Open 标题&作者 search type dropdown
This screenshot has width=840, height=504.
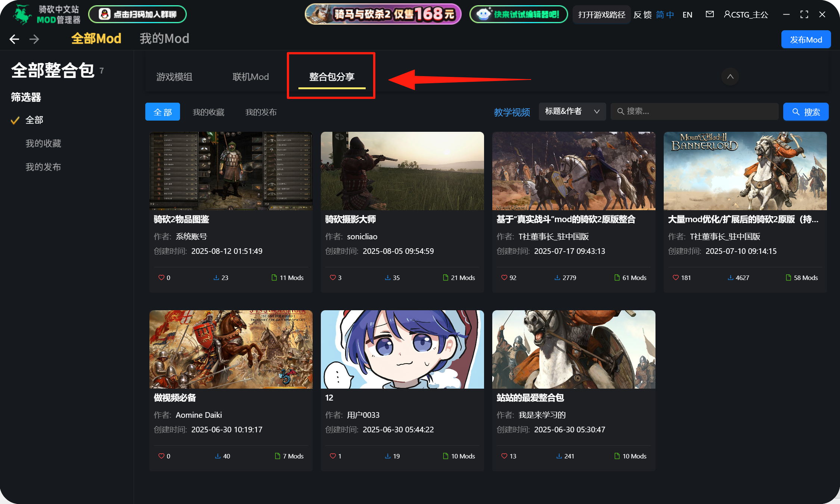[x=572, y=112]
